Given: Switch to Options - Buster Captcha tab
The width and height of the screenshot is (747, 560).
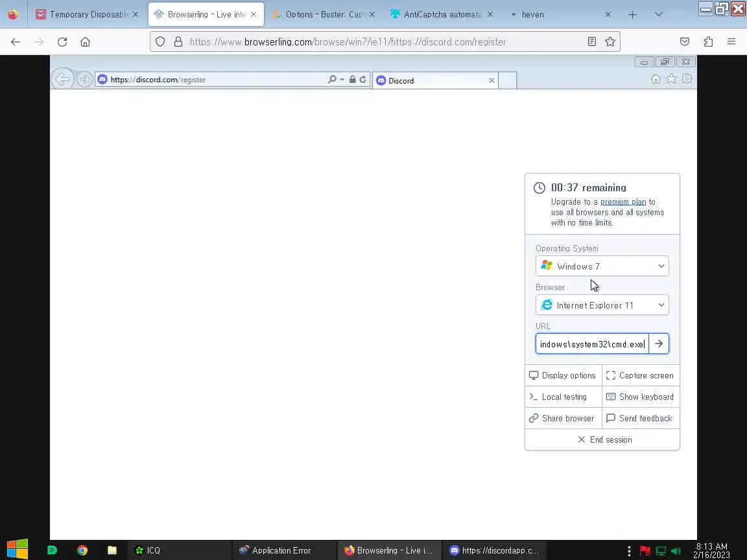Looking at the screenshot, I should (x=324, y=15).
